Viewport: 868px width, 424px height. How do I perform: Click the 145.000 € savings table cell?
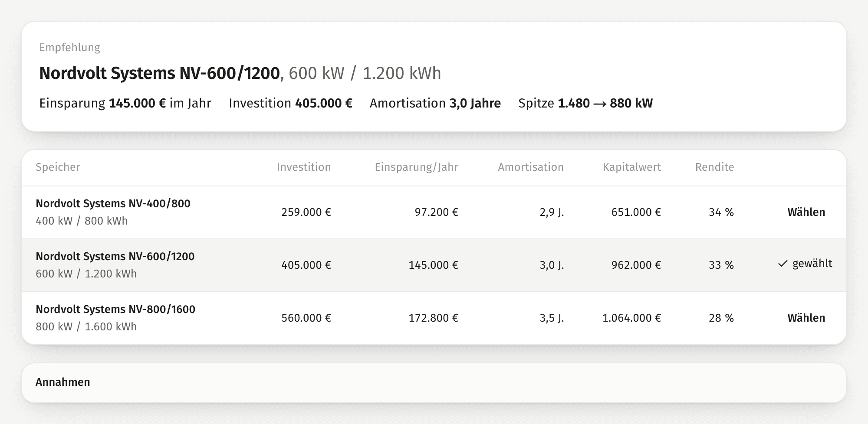(434, 265)
